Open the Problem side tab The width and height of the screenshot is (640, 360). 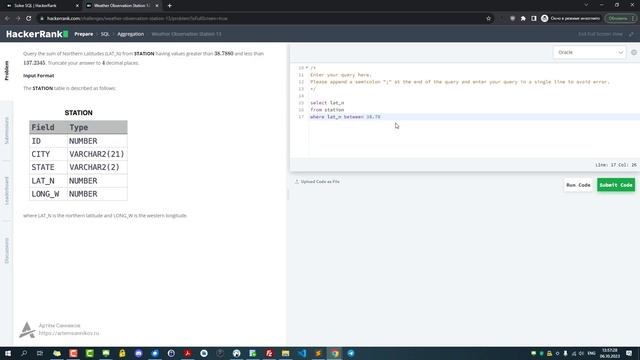coord(7,70)
